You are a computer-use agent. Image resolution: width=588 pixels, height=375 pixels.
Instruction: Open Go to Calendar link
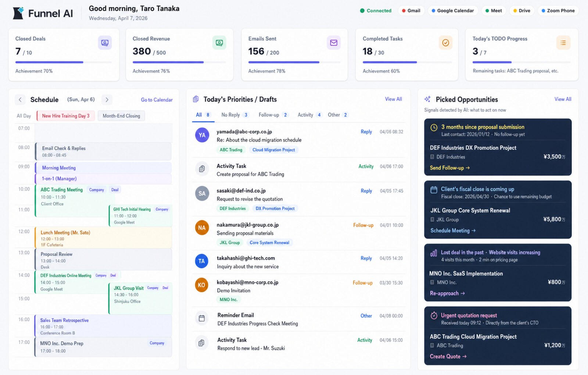(157, 100)
